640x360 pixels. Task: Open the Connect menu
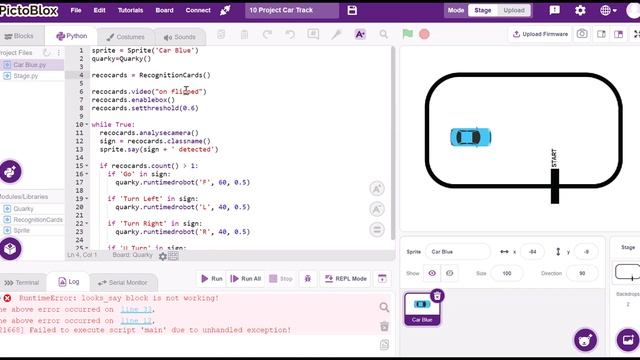[x=198, y=10]
